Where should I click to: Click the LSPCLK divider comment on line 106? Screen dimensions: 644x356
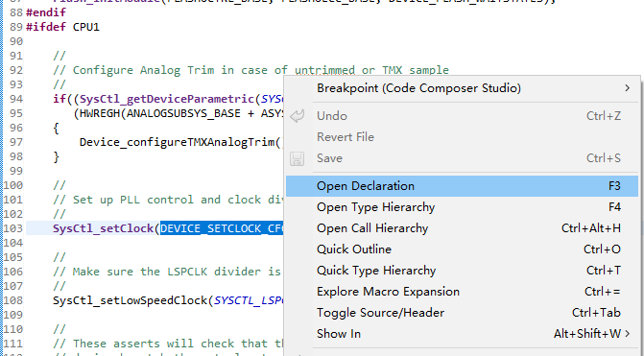167,272
